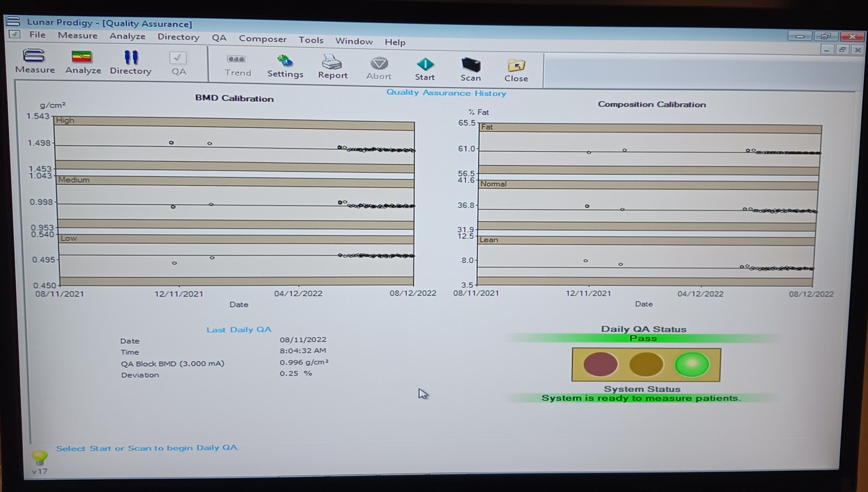Click the red status light
This screenshot has height=492, width=868.
pos(600,364)
